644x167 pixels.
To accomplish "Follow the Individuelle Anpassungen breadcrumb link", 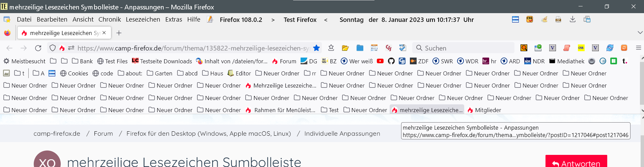I will pos(342,134).
